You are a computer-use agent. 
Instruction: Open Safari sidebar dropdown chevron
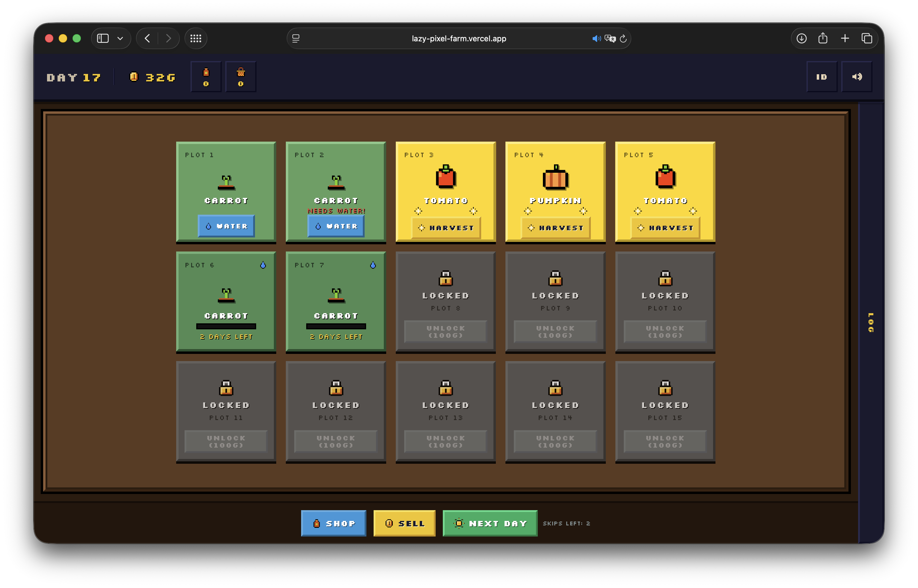pos(120,39)
